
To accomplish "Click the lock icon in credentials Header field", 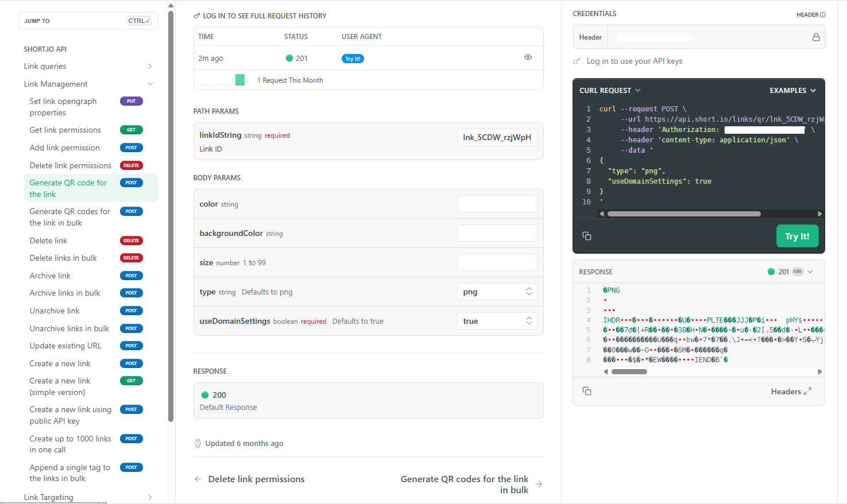I will pyautogui.click(x=816, y=37).
